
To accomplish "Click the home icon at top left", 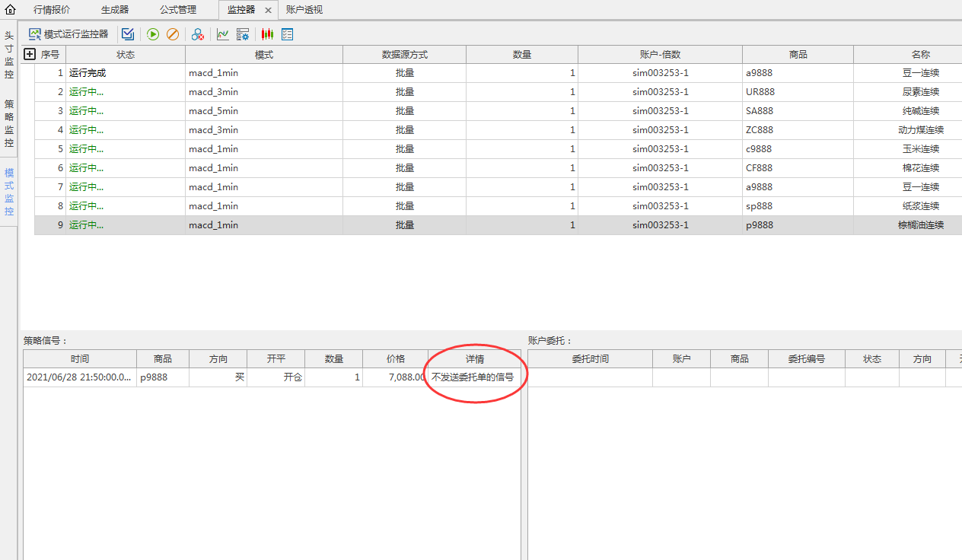I will (x=10, y=10).
